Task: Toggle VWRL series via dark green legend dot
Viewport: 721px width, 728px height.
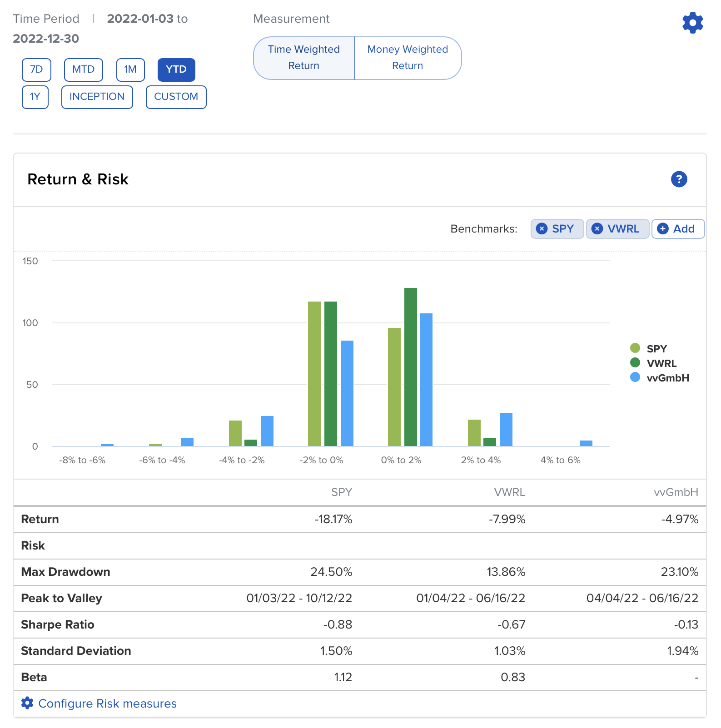Action: [635, 363]
